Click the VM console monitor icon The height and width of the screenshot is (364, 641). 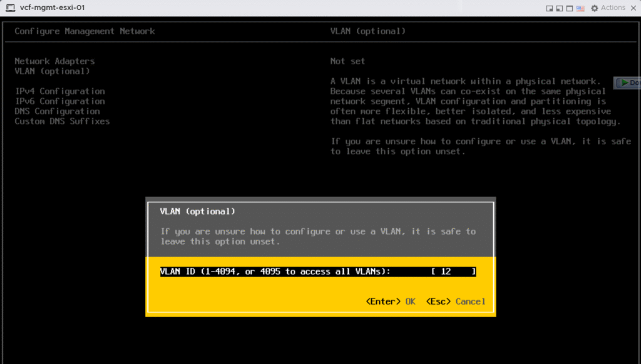10,8
